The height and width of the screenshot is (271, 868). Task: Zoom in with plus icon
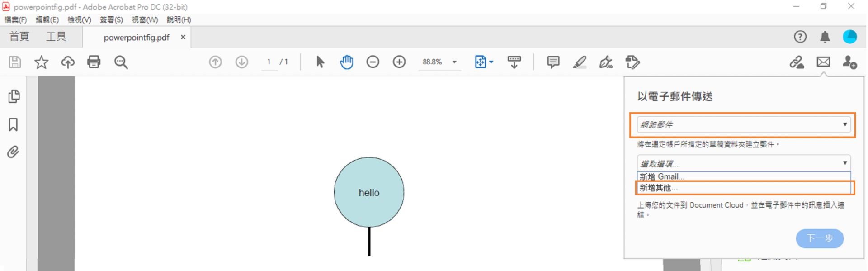pos(399,62)
